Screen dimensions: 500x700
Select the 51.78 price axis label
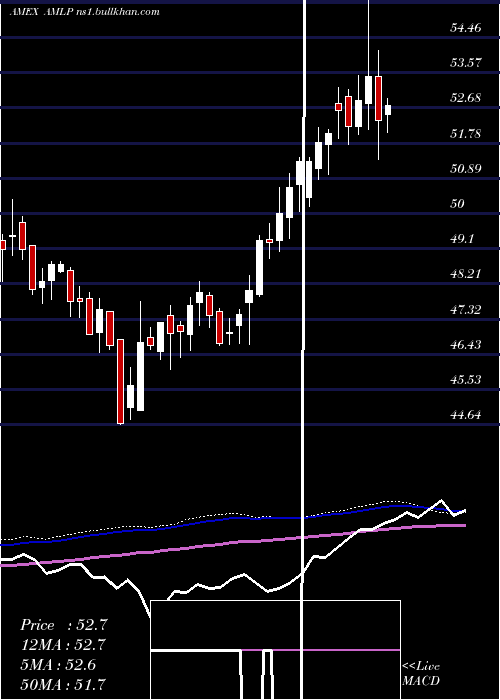coord(466,134)
